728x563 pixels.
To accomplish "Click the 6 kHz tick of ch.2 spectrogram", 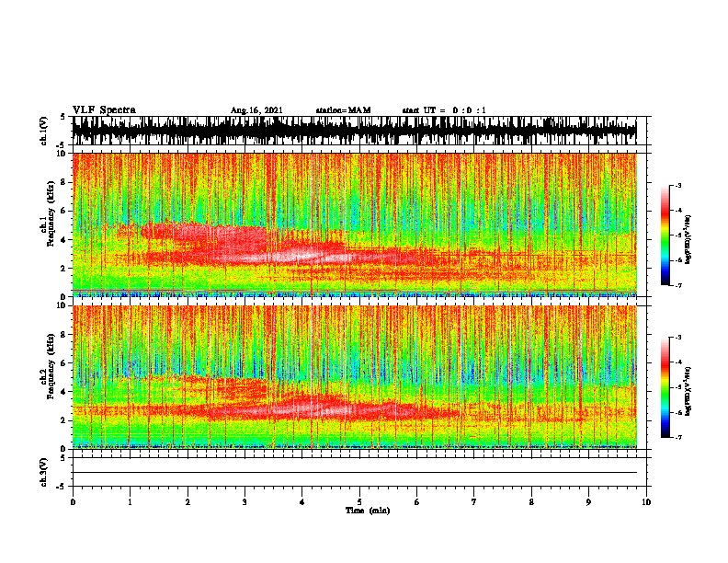I will click(64, 363).
